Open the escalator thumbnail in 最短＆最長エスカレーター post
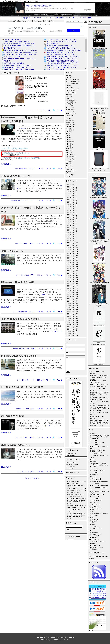The image size is (110, 644). click(x=8, y=185)
